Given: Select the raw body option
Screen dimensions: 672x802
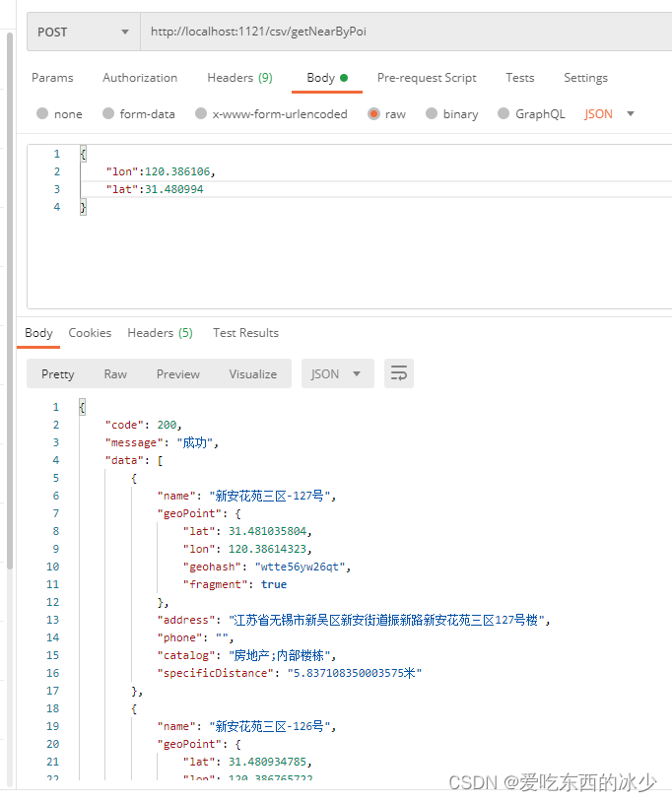Looking at the screenshot, I should [386, 113].
